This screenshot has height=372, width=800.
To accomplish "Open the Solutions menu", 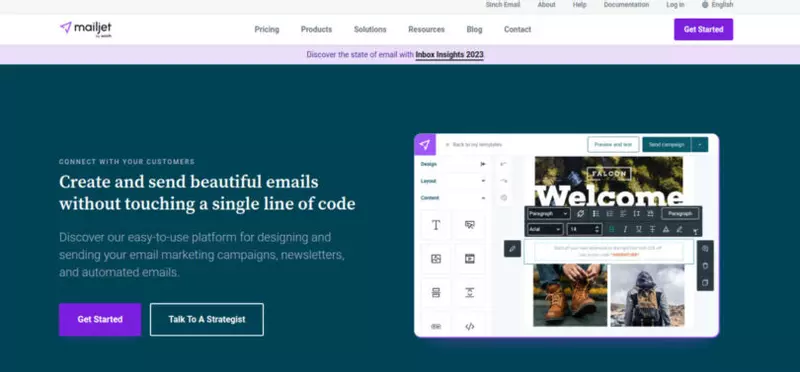I will point(370,29).
